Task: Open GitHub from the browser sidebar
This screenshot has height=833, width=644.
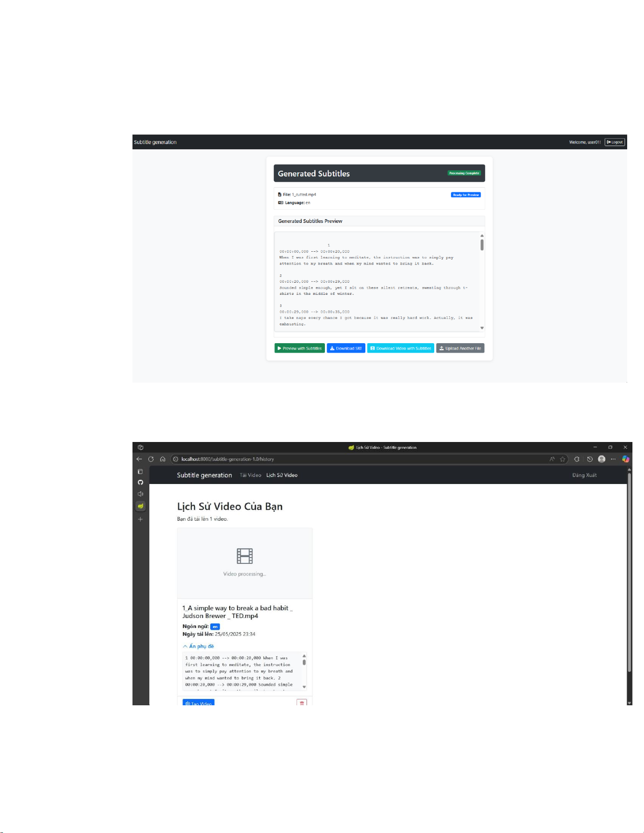Action: point(140,482)
